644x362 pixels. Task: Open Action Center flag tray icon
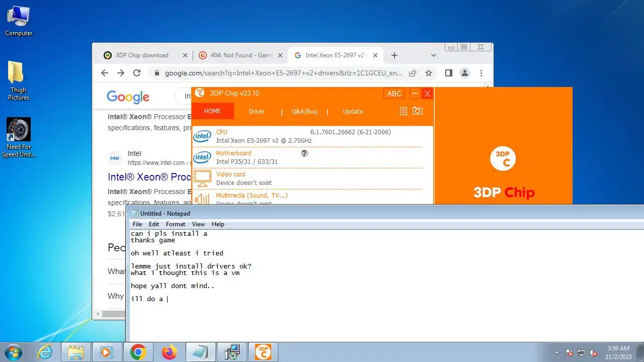tap(570, 352)
